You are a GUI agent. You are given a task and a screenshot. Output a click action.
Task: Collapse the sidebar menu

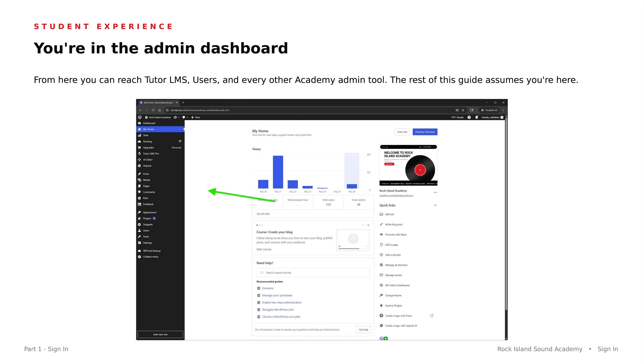pos(161,257)
